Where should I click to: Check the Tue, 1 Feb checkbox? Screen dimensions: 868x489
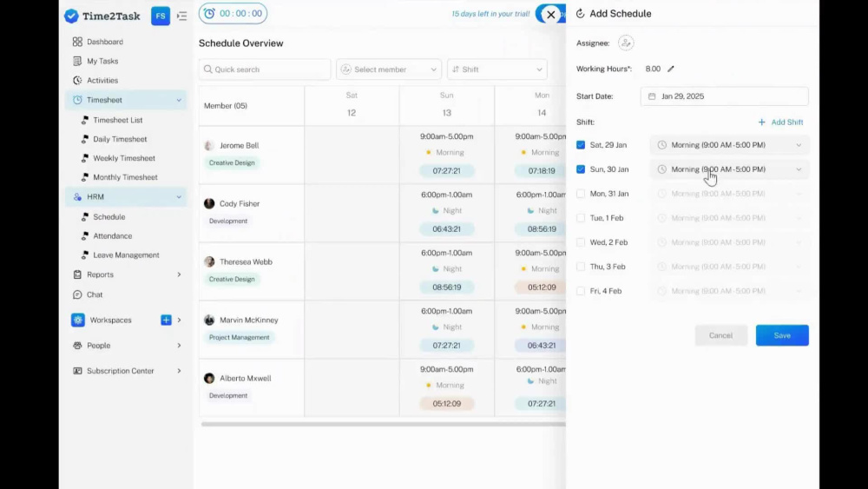[581, 218]
